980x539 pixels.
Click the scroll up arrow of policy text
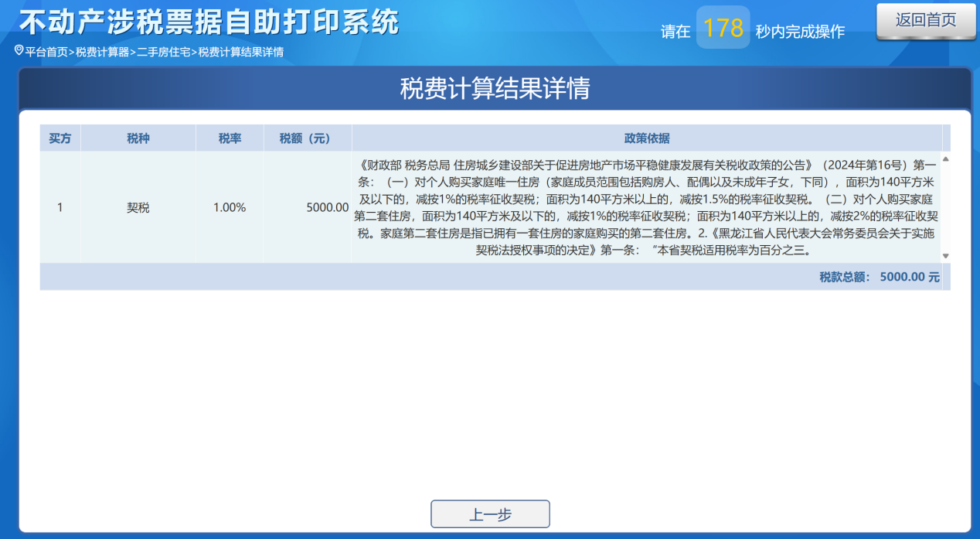[x=945, y=159]
